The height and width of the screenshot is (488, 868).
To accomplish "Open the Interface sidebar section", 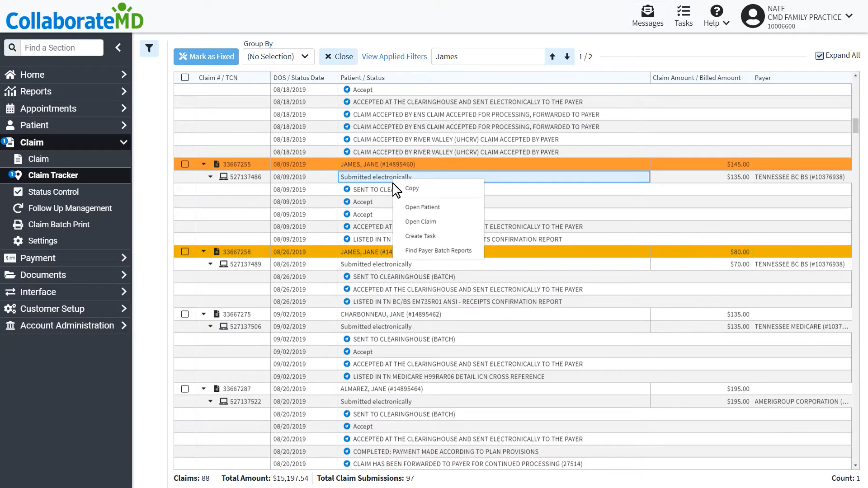I will coord(66,292).
